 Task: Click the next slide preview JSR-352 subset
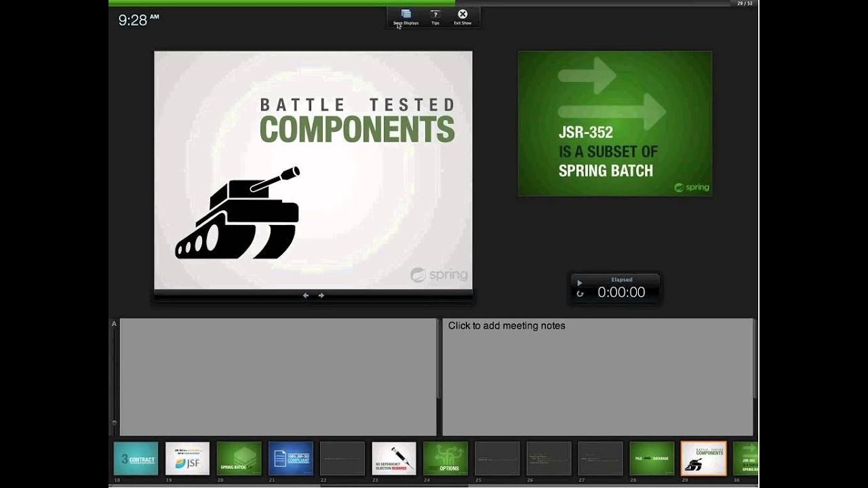(x=615, y=123)
